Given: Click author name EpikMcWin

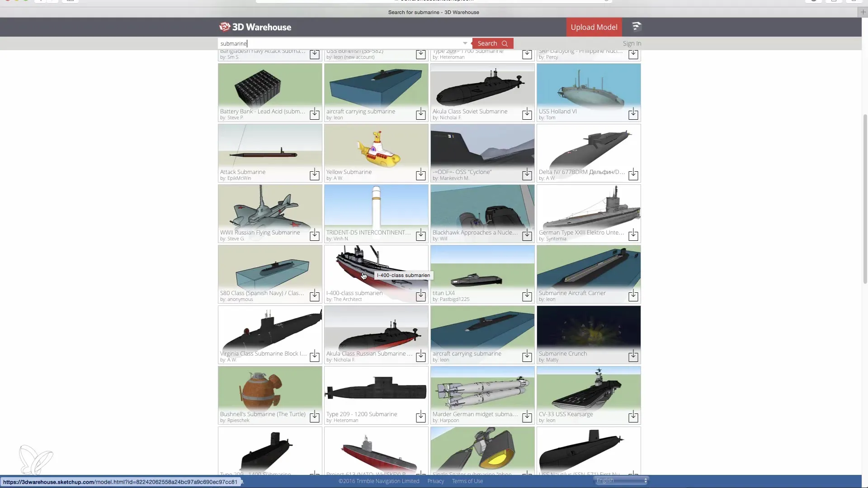Looking at the screenshot, I should point(239,178).
